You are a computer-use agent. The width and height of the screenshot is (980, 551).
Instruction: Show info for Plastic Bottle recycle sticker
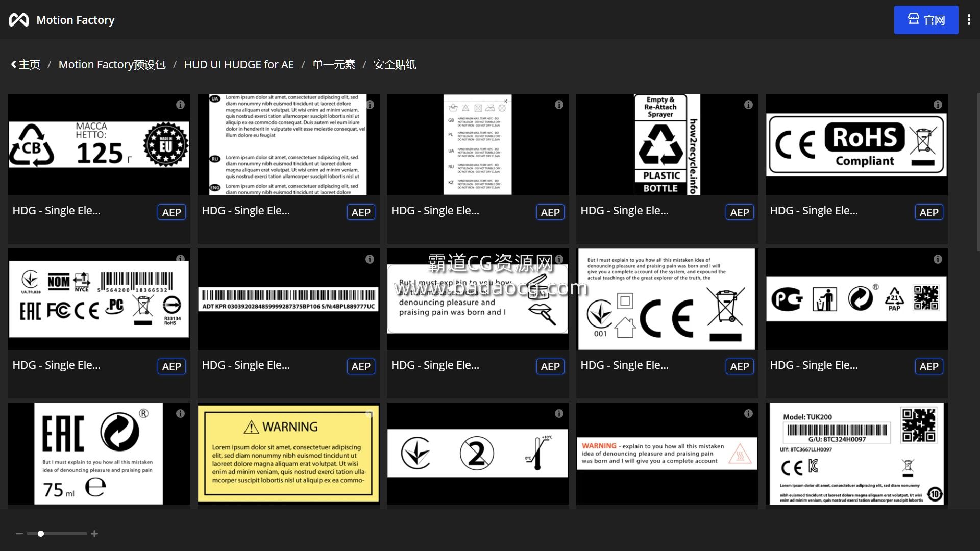pyautogui.click(x=748, y=105)
